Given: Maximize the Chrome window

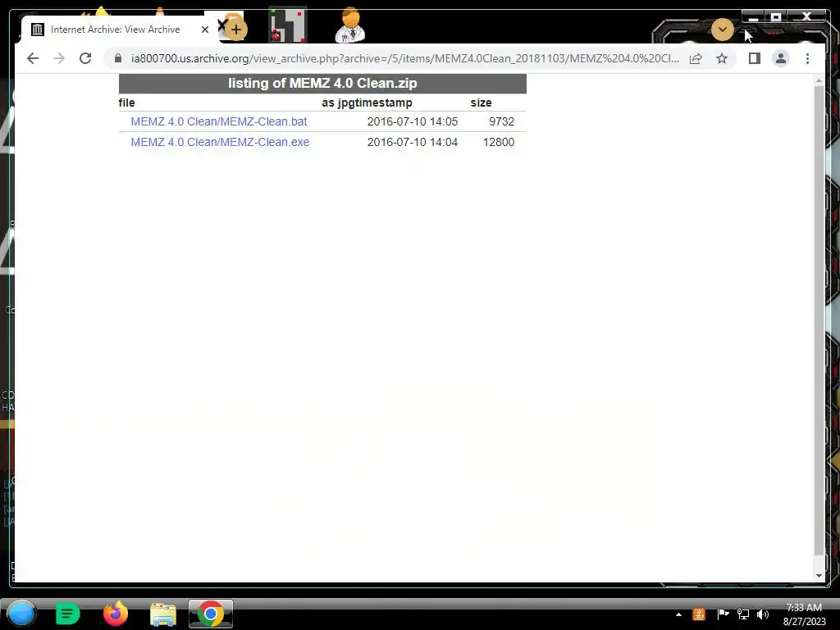Looking at the screenshot, I should tap(775, 16).
